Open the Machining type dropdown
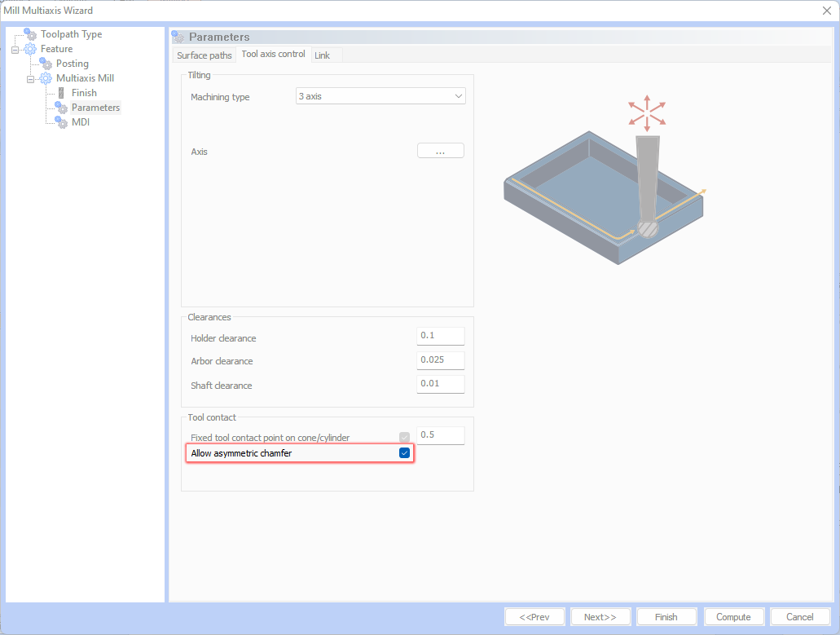The image size is (840, 635). (x=380, y=96)
